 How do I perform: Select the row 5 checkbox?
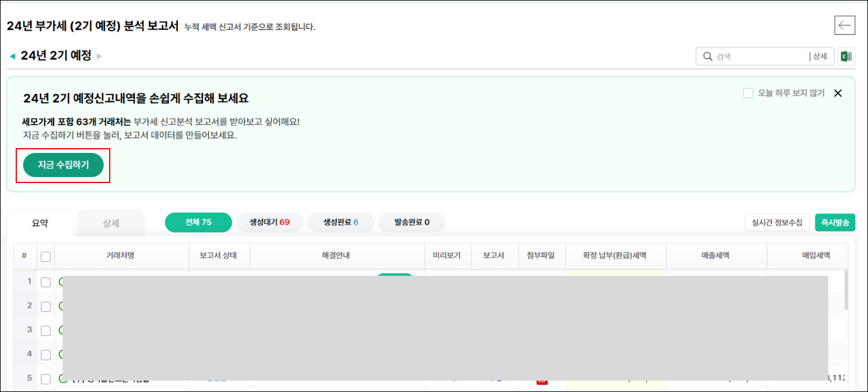[46, 379]
